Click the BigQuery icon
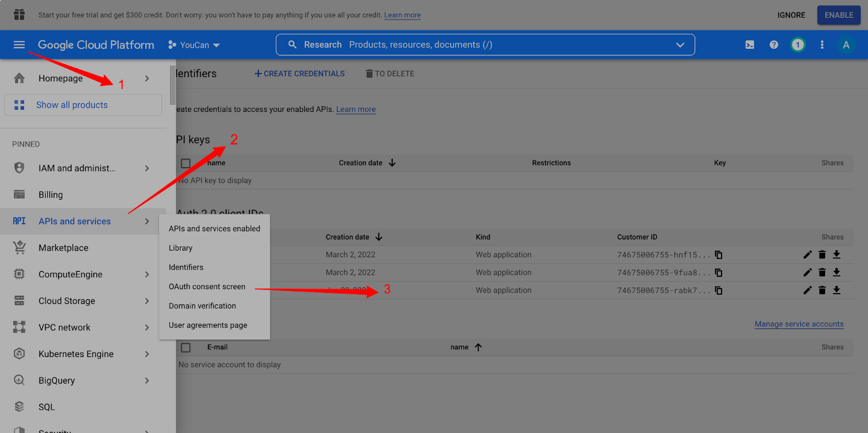Image resolution: width=868 pixels, height=433 pixels. coord(19,380)
